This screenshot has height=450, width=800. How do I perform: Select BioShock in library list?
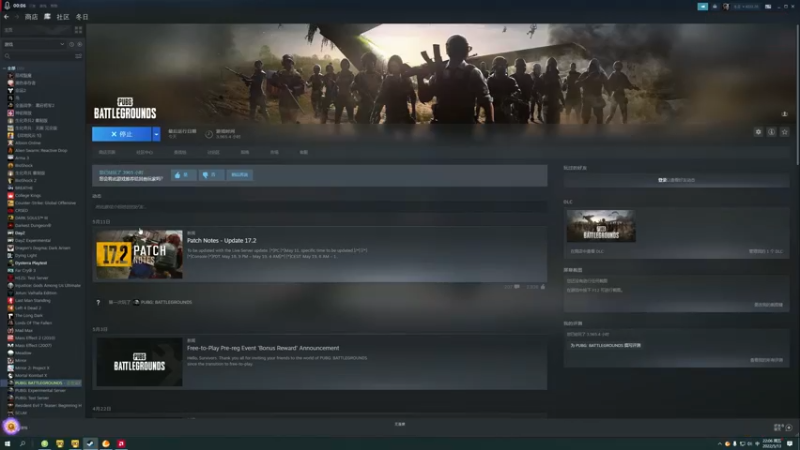pyautogui.click(x=23, y=165)
